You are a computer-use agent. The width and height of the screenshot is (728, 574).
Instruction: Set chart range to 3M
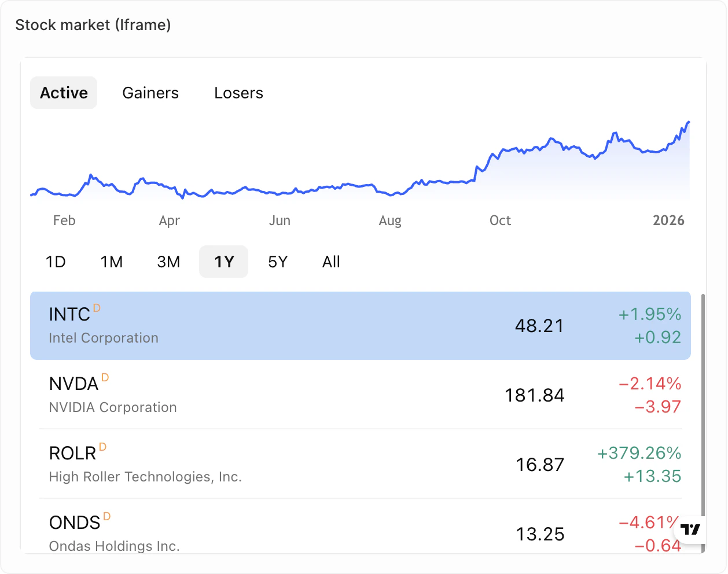168,262
